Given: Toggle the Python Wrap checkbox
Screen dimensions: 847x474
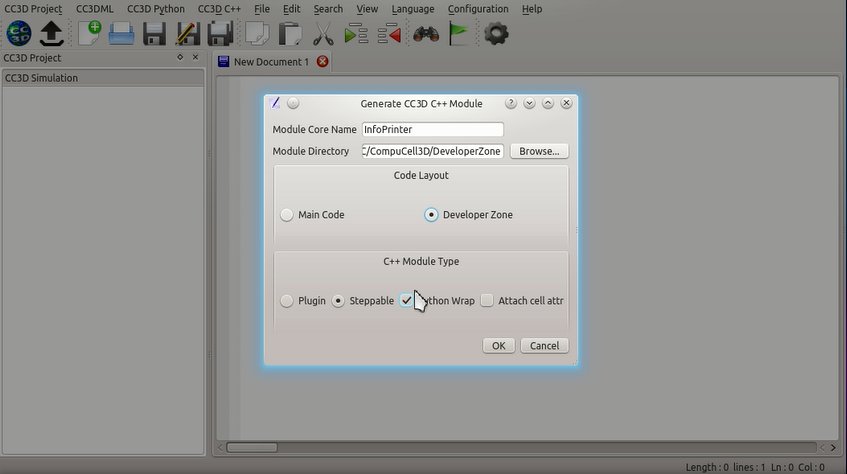Looking at the screenshot, I should [407, 301].
